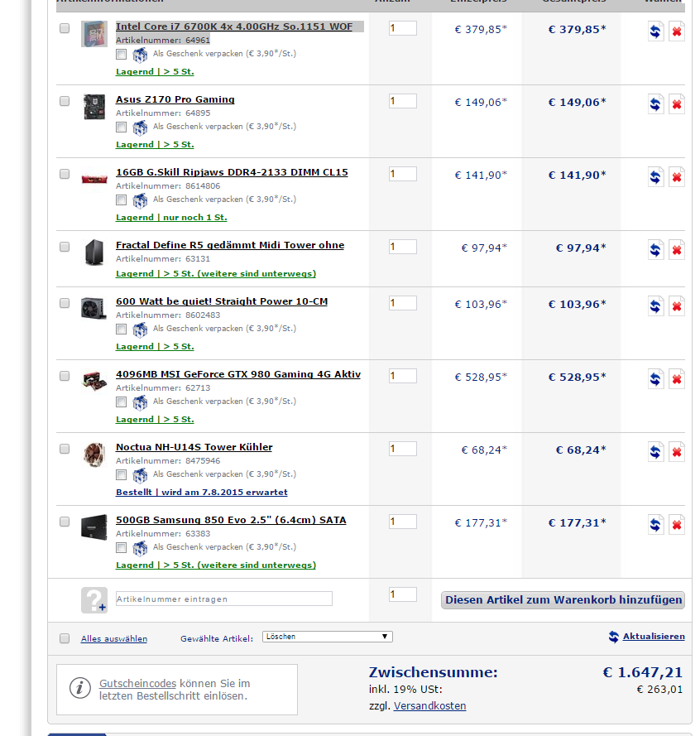Viewport: 700px width, 736px height.
Task: Tick gift wrap for Noctua NH-U14S
Action: pos(122,475)
